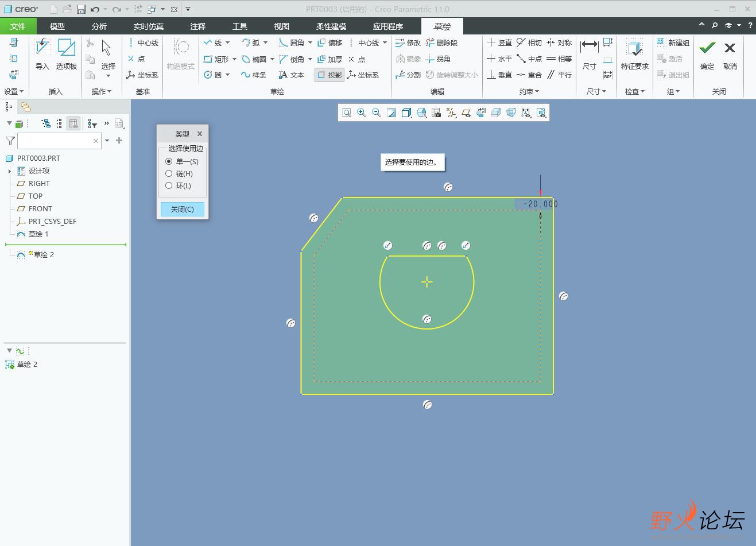
Task: Click the Divide (分割) tool
Action: click(408, 75)
